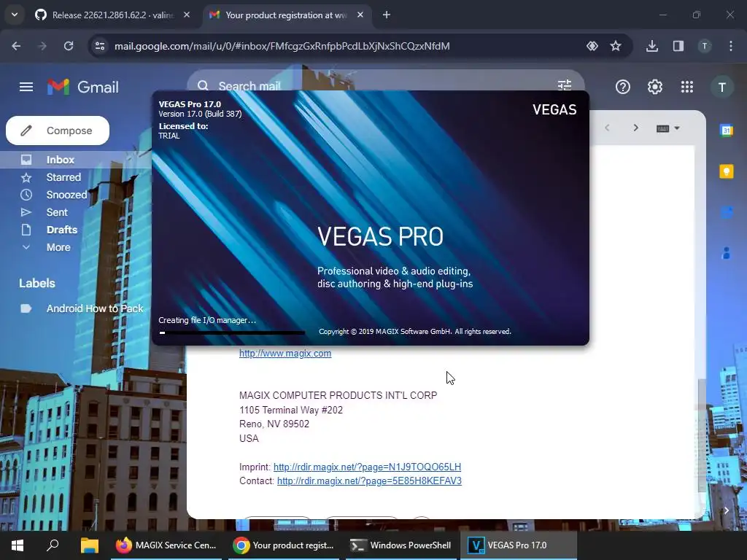747x560 pixels.
Task: Close the product registration Gmail tab
Action: (360, 15)
